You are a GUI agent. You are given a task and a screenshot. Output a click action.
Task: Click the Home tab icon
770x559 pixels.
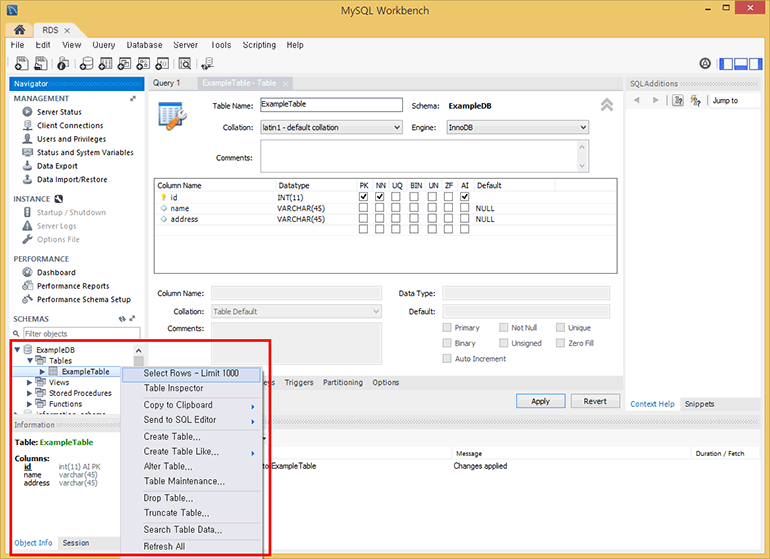point(19,31)
